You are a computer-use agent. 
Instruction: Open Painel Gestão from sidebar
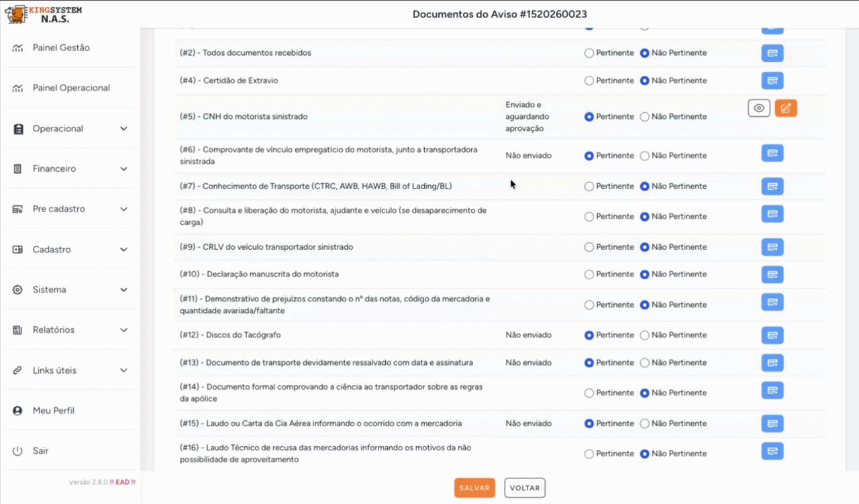point(60,48)
